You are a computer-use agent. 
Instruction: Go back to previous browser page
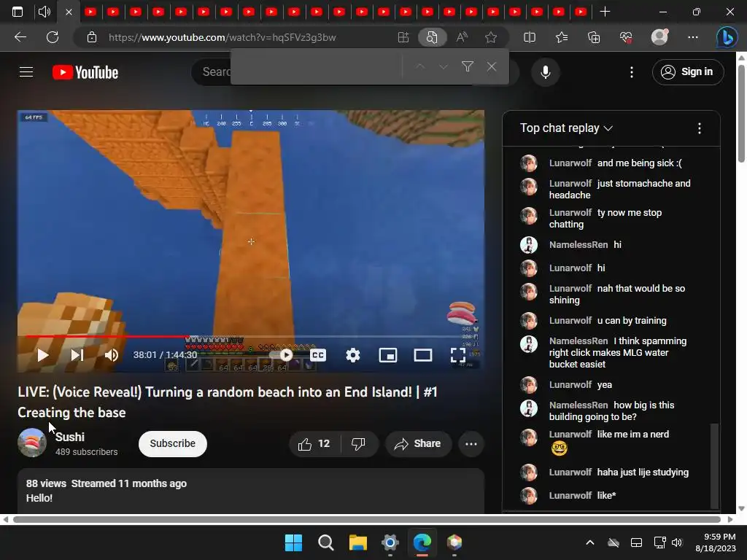tap(20, 37)
